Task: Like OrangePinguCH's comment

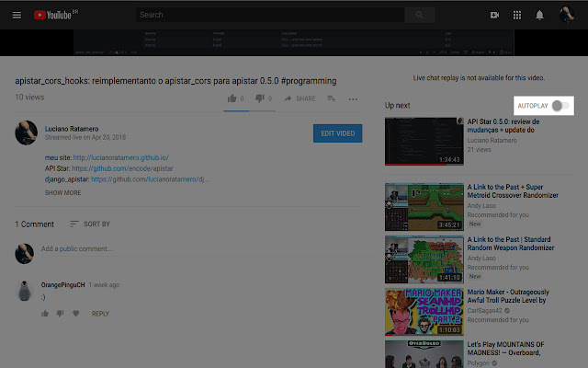Action: coord(45,313)
